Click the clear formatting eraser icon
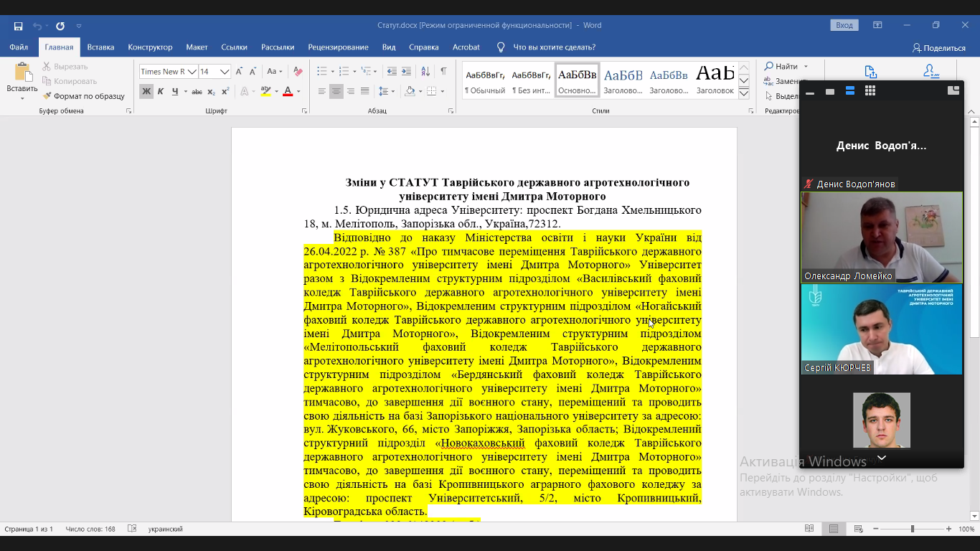This screenshot has width=980, height=551. point(298,72)
